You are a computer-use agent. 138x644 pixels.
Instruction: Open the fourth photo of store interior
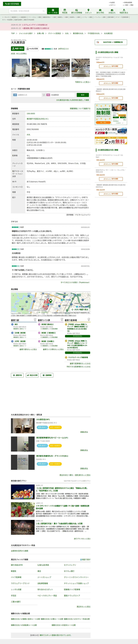point(80,68)
